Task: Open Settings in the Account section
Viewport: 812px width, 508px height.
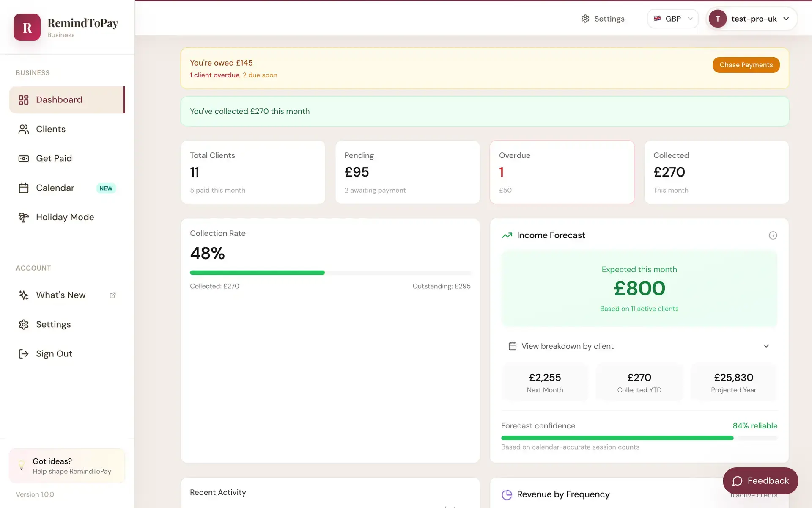Action: 53,324
